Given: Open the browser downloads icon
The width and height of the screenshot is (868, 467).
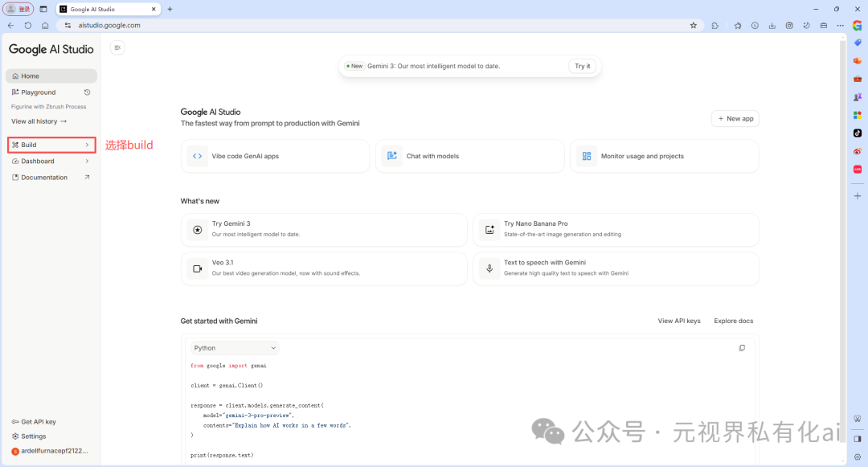Looking at the screenshot, I should pyautogui.click(x=772, y=26).
